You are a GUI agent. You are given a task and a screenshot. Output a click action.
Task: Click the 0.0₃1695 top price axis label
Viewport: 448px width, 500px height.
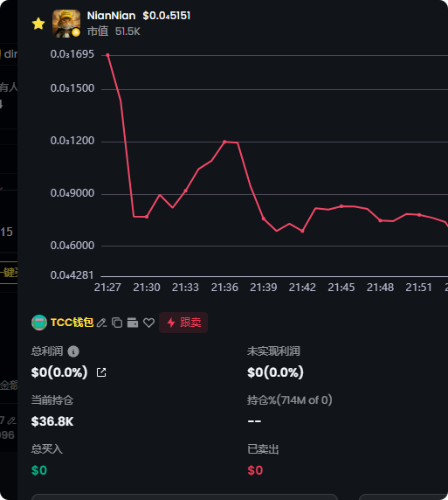[x=72, y=54]
